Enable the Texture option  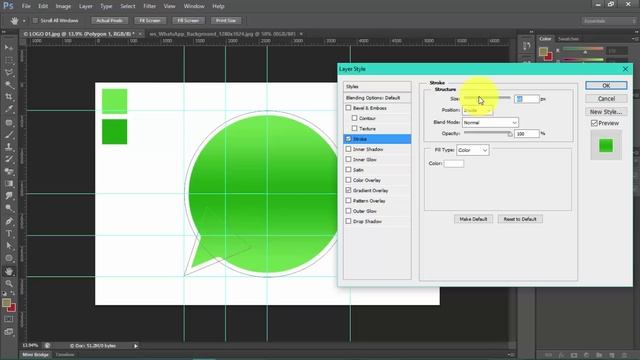354,128
